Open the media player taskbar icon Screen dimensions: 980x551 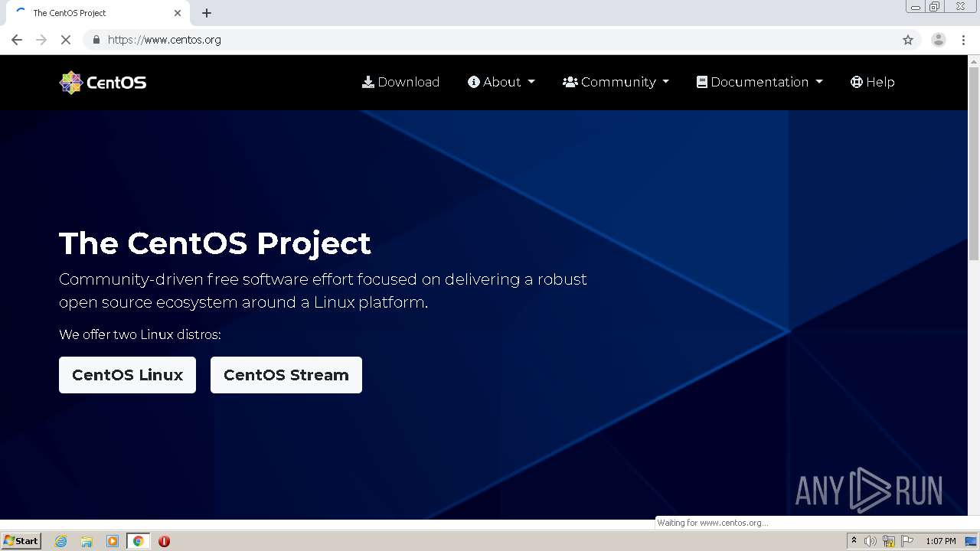coord(113,541)
